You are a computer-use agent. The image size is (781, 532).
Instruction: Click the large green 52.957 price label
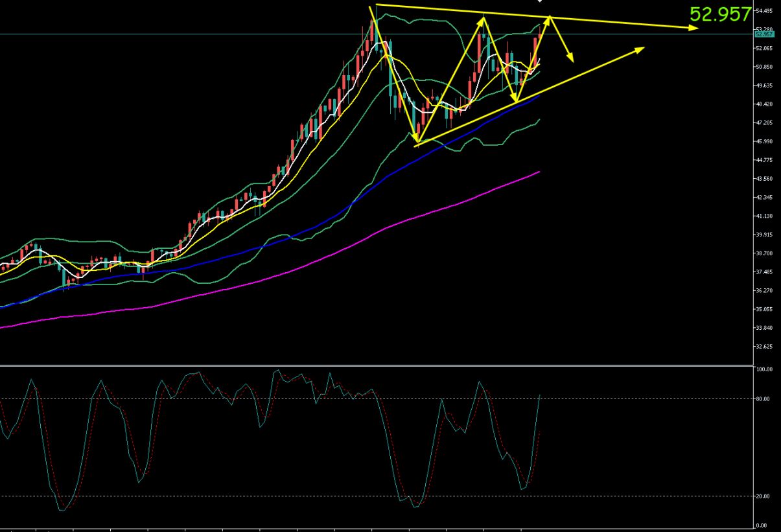(x=720, y=15)
